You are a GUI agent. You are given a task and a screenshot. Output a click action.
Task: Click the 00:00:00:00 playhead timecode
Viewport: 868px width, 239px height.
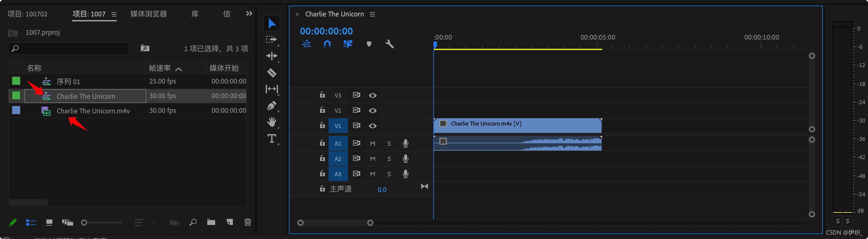tap(326, 31)
